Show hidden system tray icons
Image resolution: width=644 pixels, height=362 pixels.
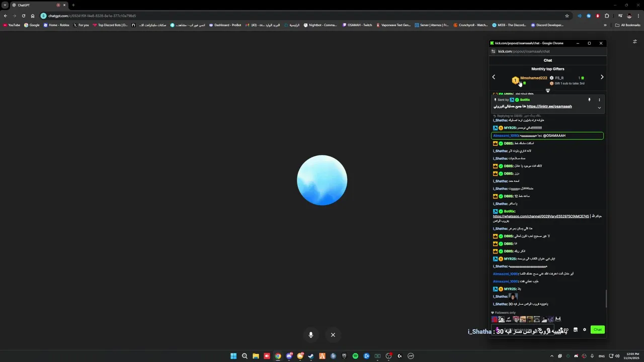coord(552,356)
